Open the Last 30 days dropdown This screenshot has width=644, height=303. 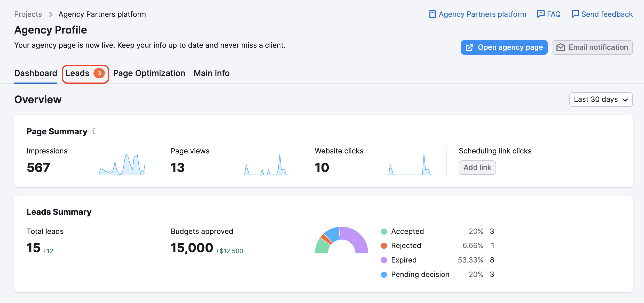point(601,100)
